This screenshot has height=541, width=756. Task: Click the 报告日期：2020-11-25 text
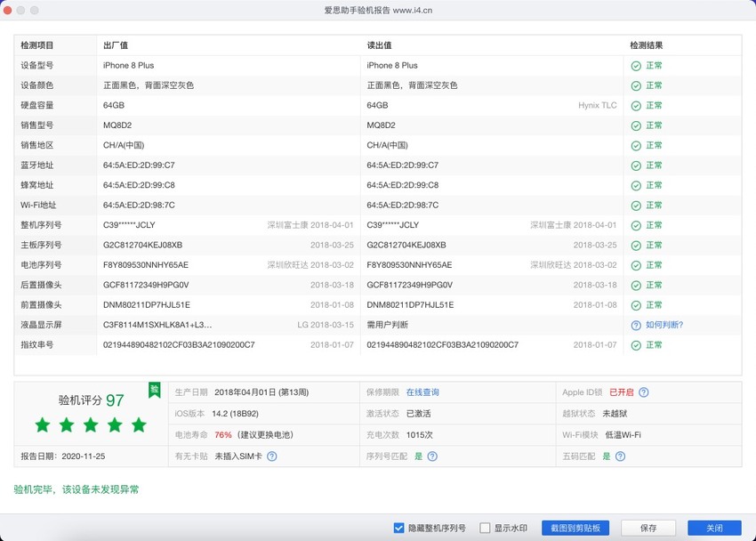point(62,456)
